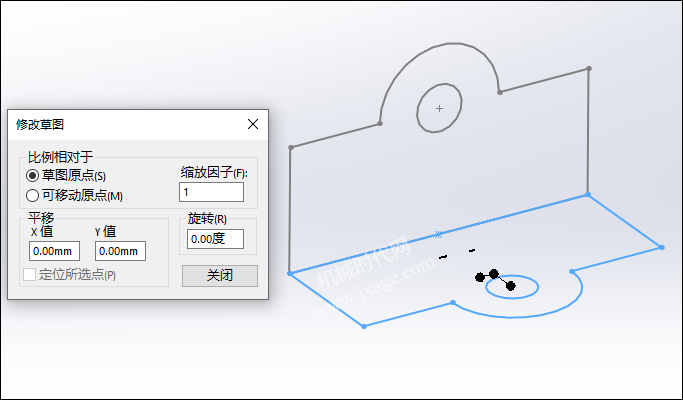This screenshot has height=400, width=683.
Task: Click the blue midpoint star marker on the fold line
Action: point(439,234)
